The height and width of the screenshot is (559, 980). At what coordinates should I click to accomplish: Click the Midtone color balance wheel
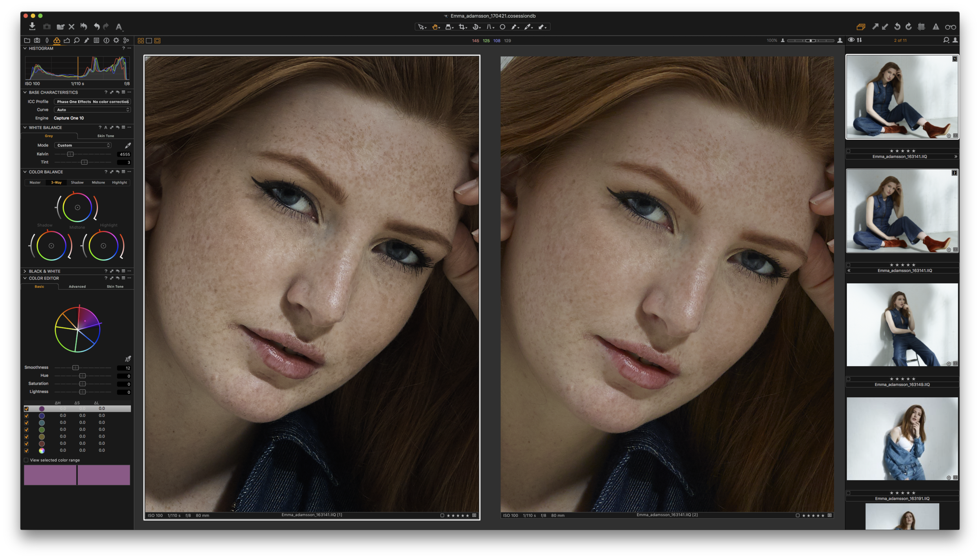point(77,208)
